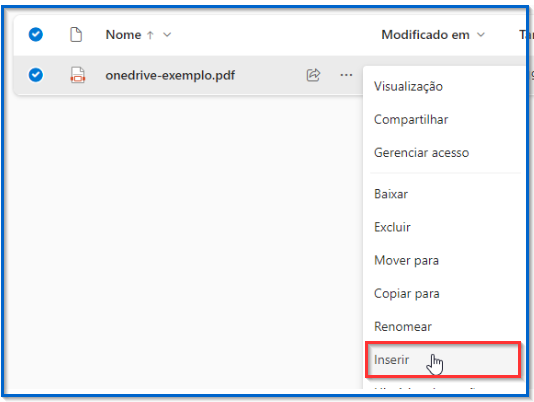Select Excluir from the context menu
This screenshot has height=402, width=534.
pos(444,227)
